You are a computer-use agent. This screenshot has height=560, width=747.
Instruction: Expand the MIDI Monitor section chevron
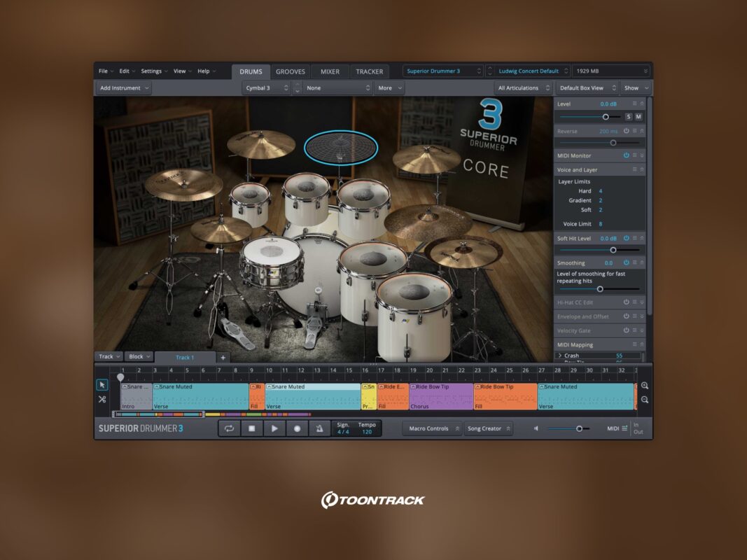[x=642, y=155]
